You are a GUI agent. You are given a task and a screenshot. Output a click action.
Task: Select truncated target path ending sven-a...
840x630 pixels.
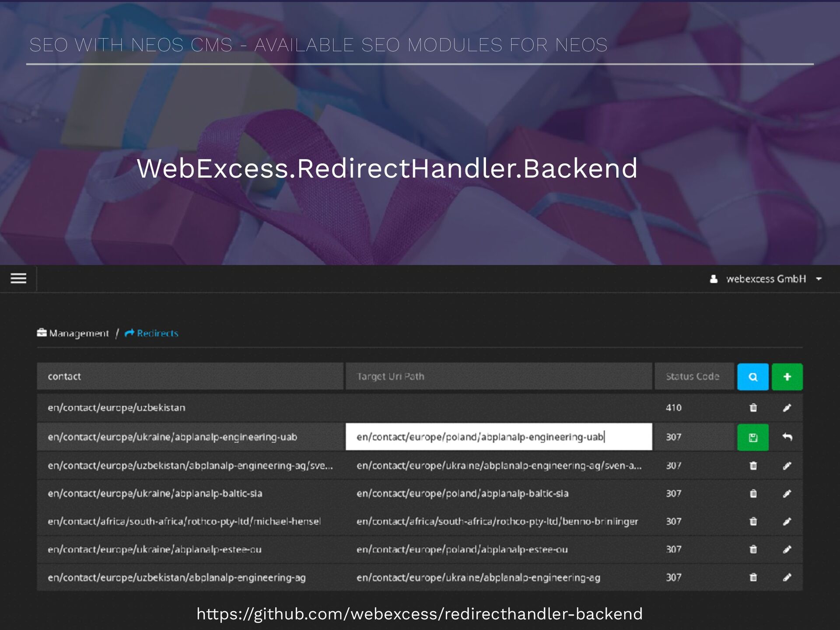(x=499, y=465)
